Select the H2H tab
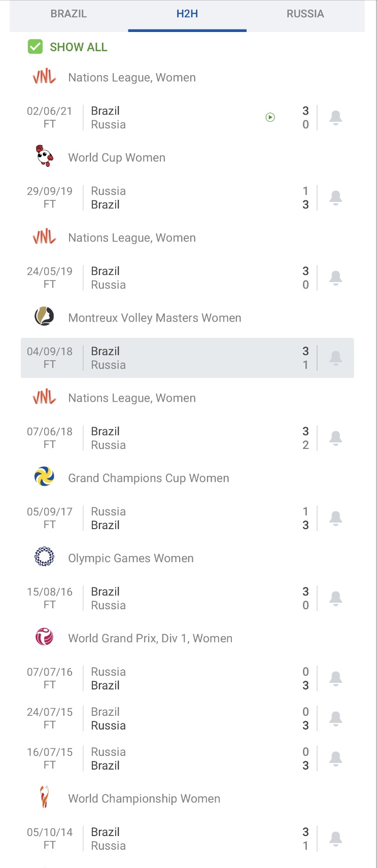This screenshot has height=868, width=377. 187,14
